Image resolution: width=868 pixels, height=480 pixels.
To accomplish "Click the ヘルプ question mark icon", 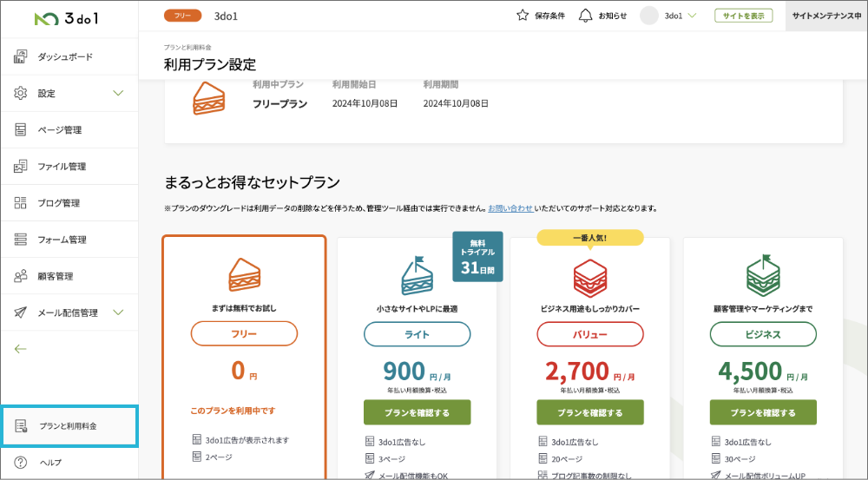I will coord(21,463).
